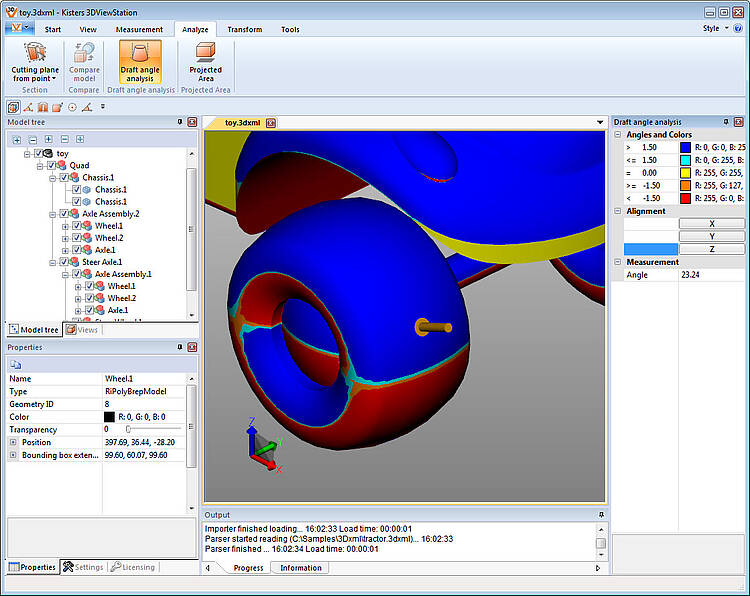Click the Kisters application menu button
The width and height of the screenshot is (750, 596).
[x=18, y=29]
